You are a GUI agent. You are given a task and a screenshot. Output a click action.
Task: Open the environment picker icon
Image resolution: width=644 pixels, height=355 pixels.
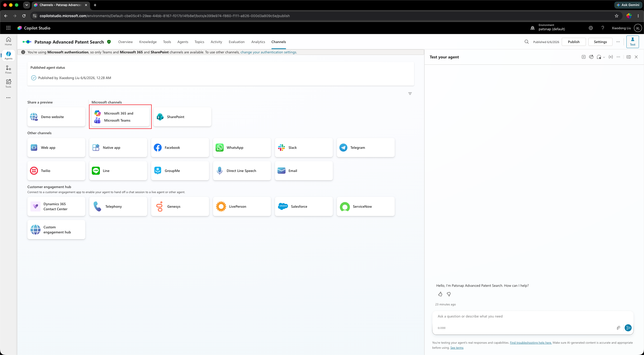point(533,28)
